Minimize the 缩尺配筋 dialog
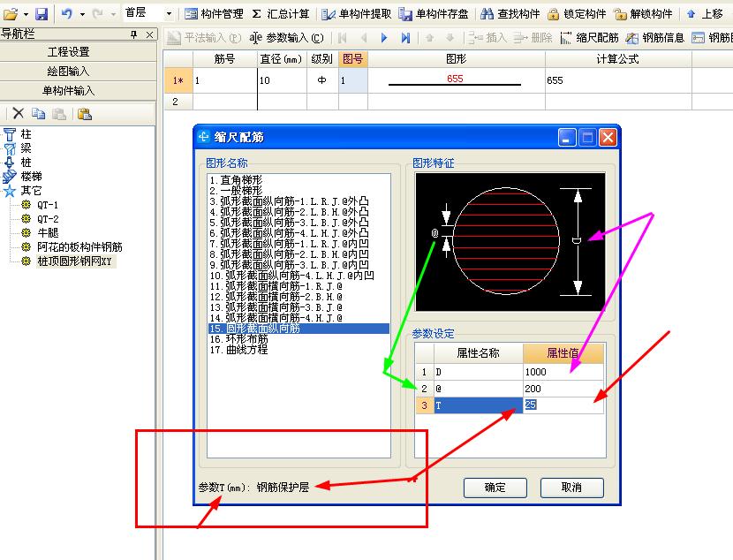 (x=567, y=138)
